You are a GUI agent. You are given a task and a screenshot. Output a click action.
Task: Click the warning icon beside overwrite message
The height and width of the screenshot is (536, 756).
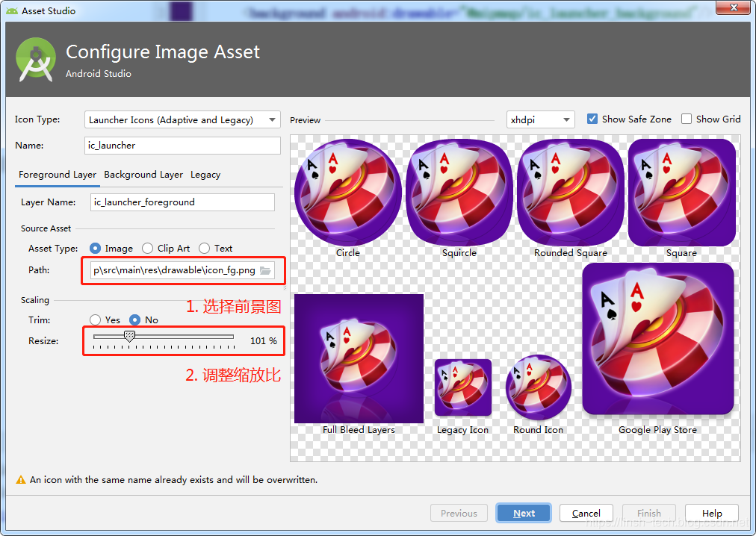pyautogui.click(x=21, y=480)
